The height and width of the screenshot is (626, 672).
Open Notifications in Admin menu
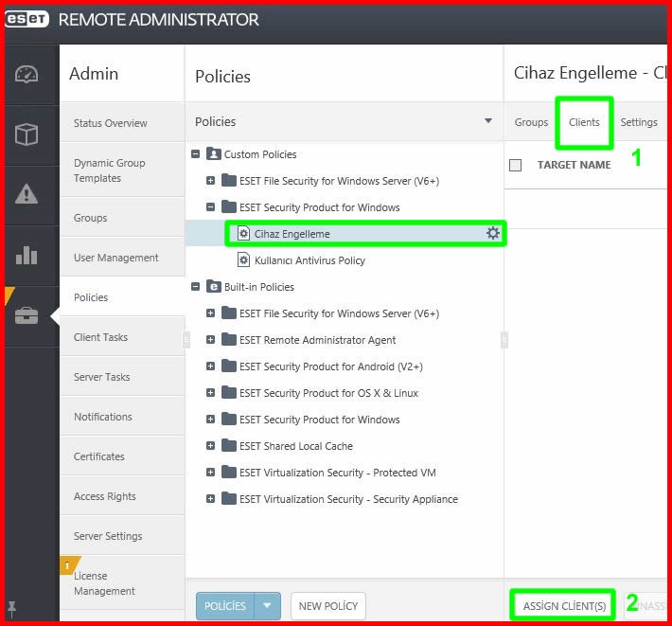(x=123, y=417)
